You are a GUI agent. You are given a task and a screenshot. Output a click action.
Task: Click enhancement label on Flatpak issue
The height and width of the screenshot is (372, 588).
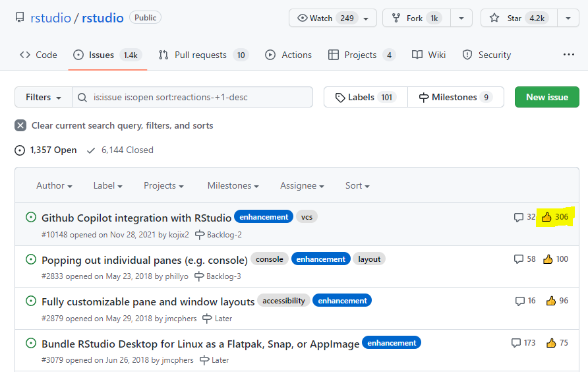[392, 343]
